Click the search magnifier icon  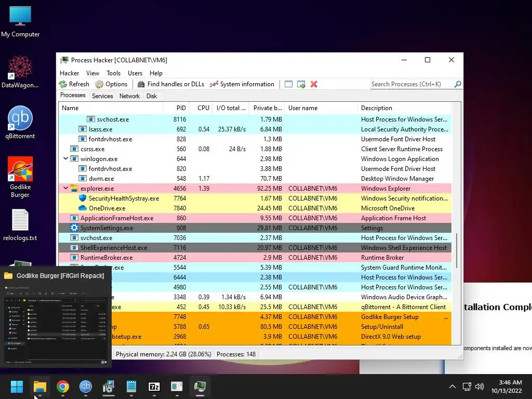click(x=458, y=84)
